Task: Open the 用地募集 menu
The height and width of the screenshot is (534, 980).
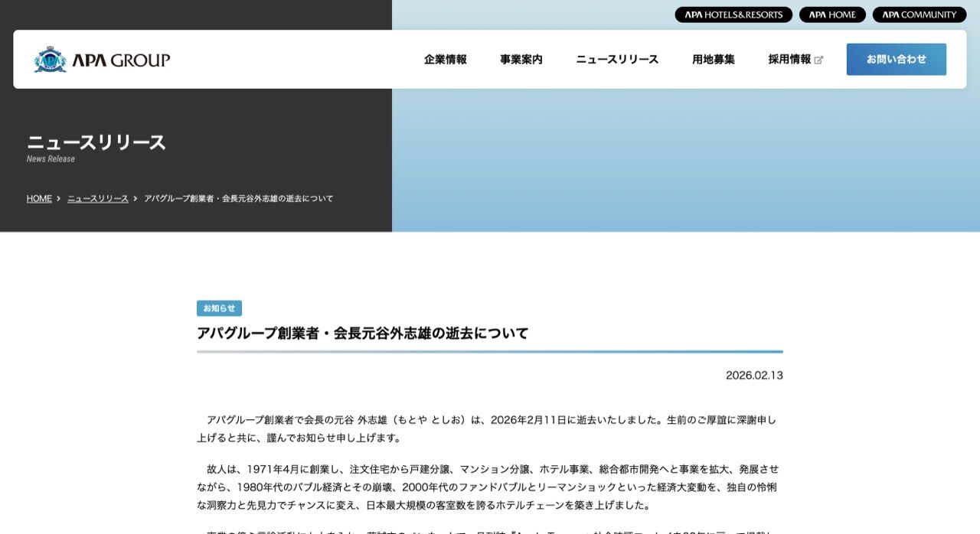Action: [714, 59]
